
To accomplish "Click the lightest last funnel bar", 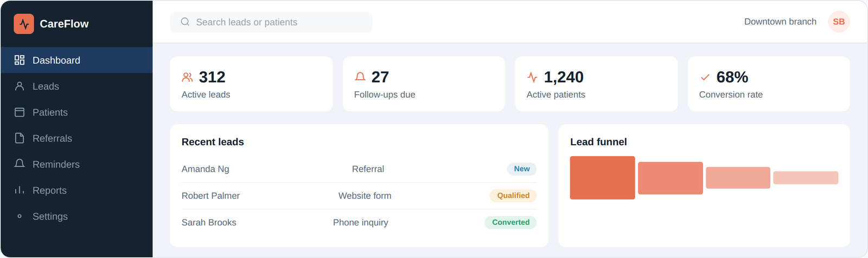I will 806,178.
